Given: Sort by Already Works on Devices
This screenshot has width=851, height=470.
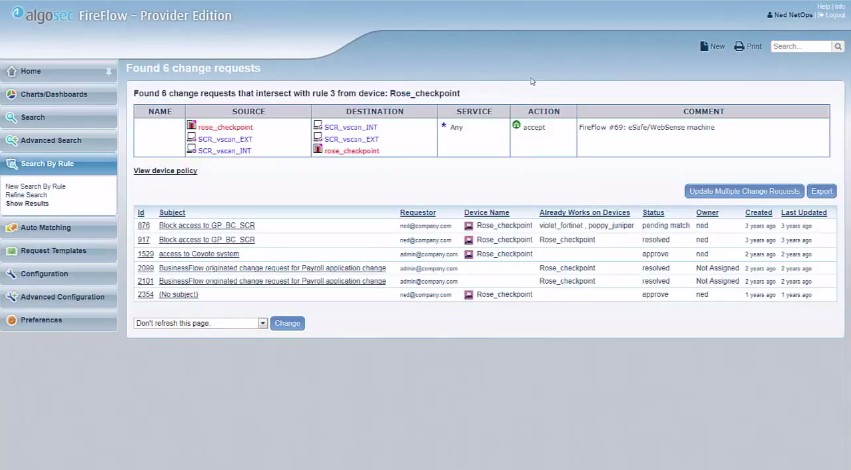Looking at the screenshot, I should point(585,213).
